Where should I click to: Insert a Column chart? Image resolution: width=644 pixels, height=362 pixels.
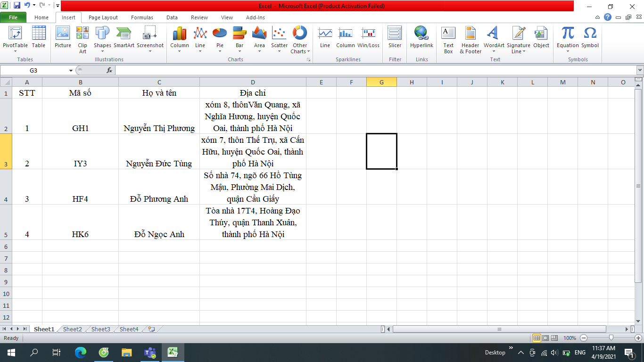pyautogui.click(x=180, y=40)
